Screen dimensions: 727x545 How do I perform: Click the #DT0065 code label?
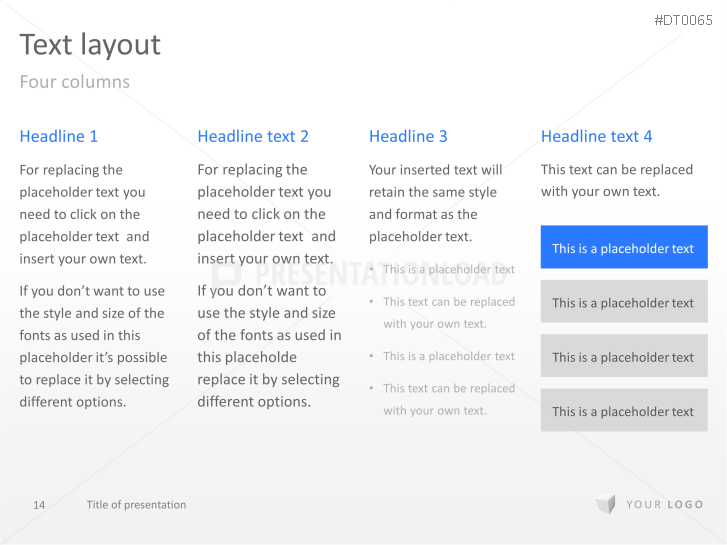683,20
